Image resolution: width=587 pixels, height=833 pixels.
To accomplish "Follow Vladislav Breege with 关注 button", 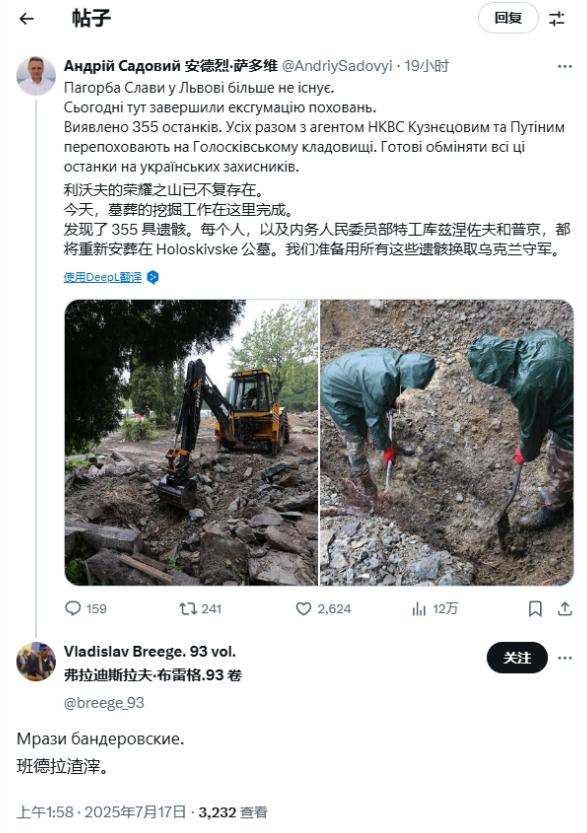I will tap(517, 658).
